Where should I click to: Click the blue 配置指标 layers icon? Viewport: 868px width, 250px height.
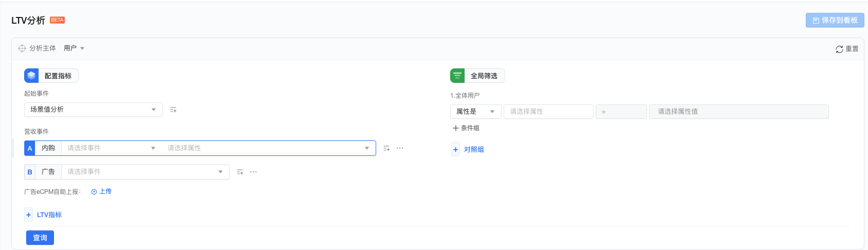pyautogui.click(x=31, y=76)
